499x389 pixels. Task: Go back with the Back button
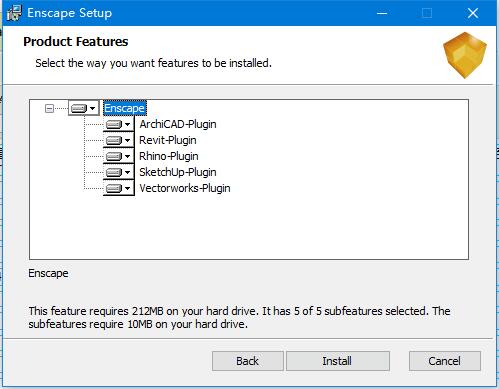pos(248,361)
